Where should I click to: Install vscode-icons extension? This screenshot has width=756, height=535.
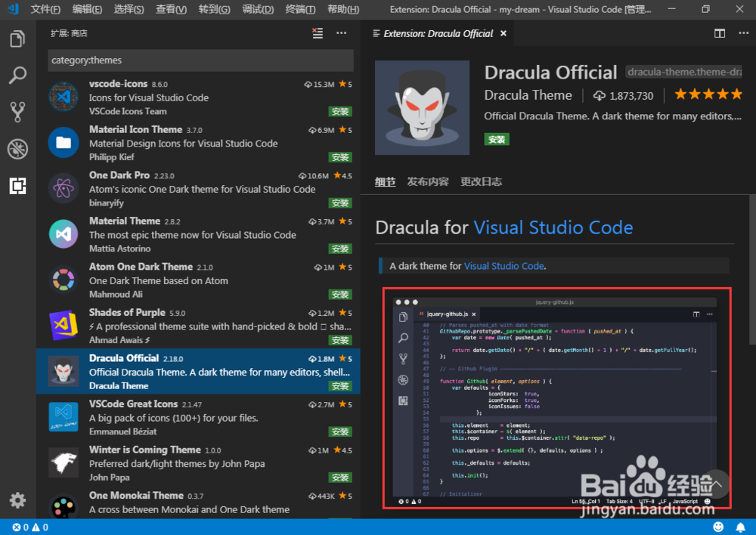(340, 111)
